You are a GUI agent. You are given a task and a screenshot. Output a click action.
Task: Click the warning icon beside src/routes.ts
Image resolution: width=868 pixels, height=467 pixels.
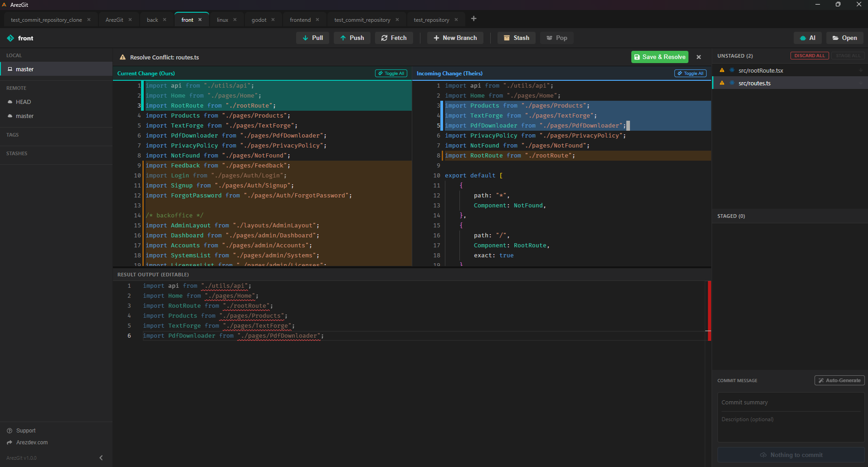(722, 83)
